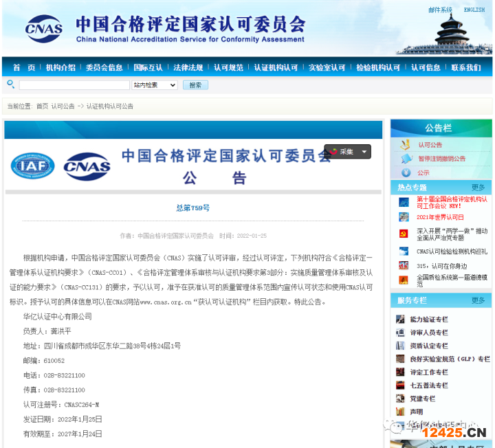The height and width of the screenshot is (448, 495).
Task: Click icon beside 七五普法专栏
Action: click(x=400, y=385)
